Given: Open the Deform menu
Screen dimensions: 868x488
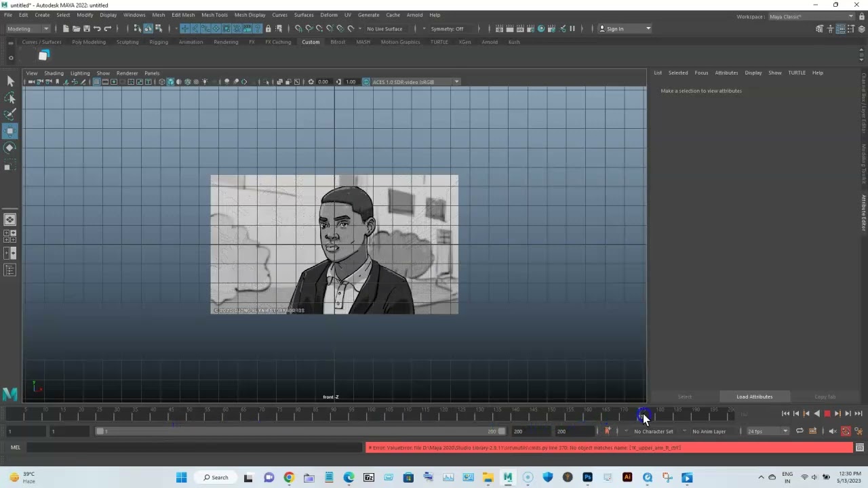Looking at the screenshot, I should click(328, 15).
